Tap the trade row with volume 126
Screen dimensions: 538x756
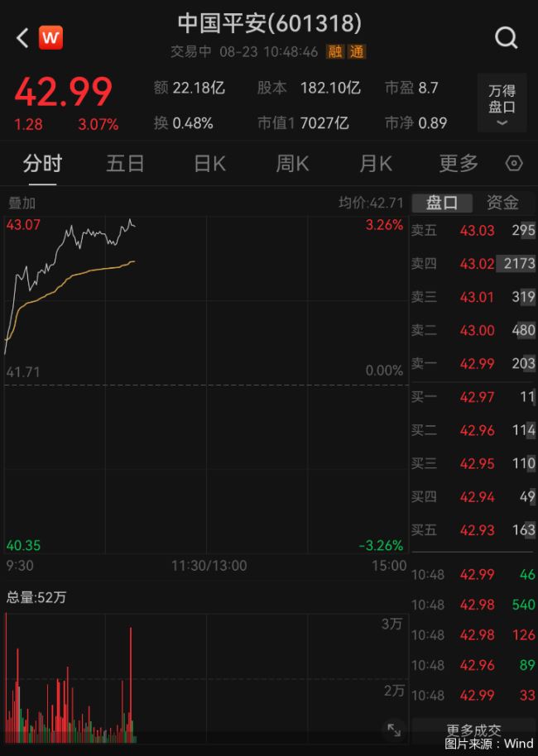(x=473, y=635)
